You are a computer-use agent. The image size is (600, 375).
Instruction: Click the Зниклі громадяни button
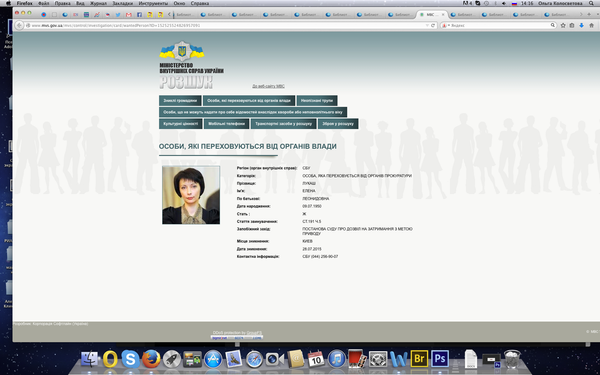(x=180, y=101)
